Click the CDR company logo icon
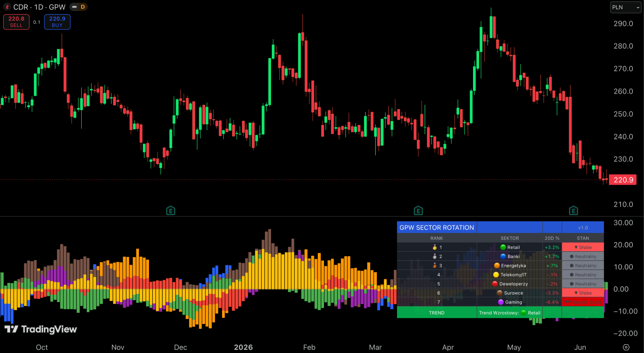The image size is (644, 353). coord(7,7)
